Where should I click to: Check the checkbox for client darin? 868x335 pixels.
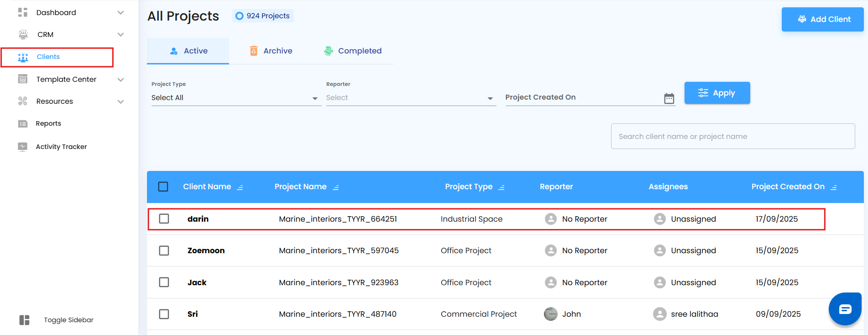click(x=164, y=219)
